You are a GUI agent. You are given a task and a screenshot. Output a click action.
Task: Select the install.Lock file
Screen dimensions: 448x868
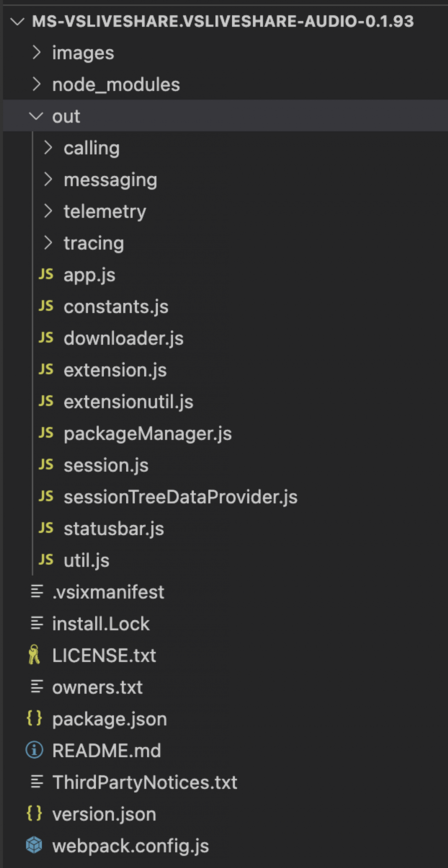pyautogui.click(x=101, y=623)
